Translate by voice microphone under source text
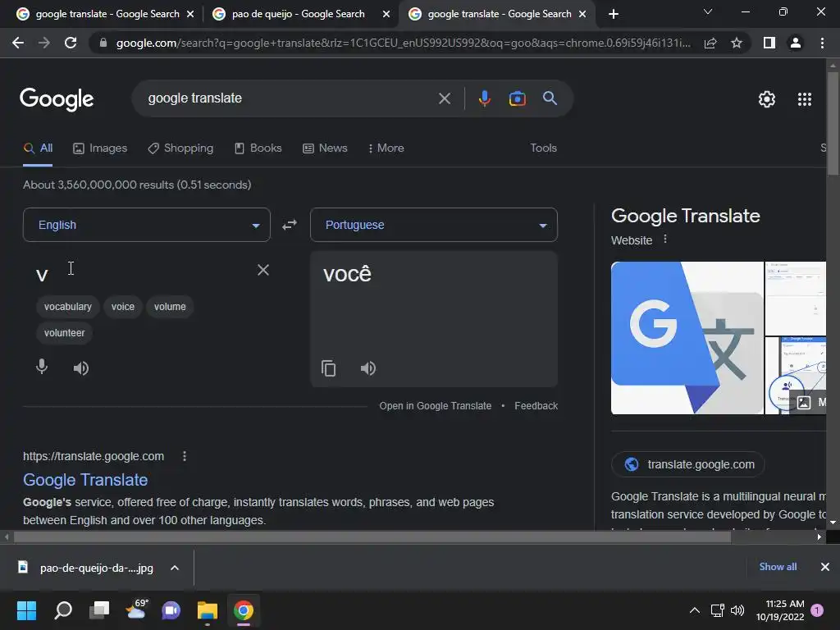Image resolution: width=840 pixels, height=630 pixels. [x=42, y=367]
